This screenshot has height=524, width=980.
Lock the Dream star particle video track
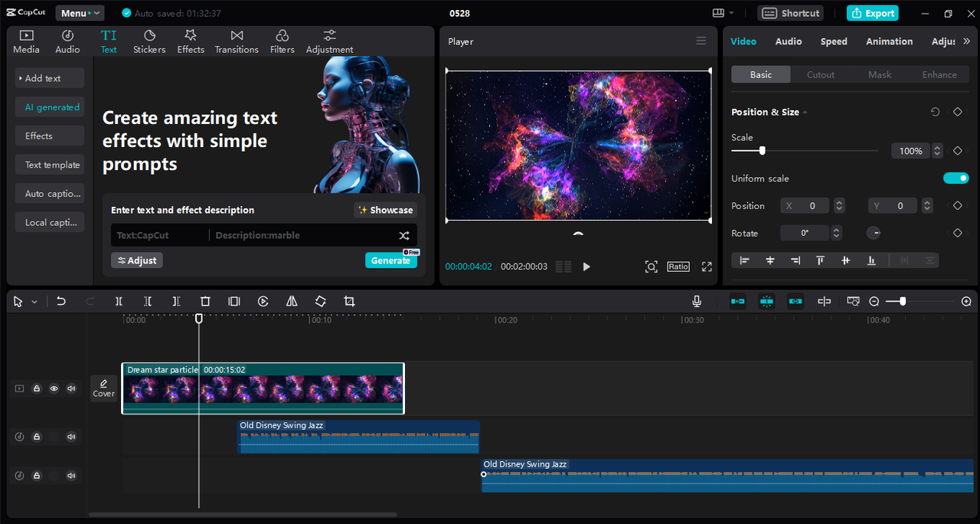[x=36, y=388]
